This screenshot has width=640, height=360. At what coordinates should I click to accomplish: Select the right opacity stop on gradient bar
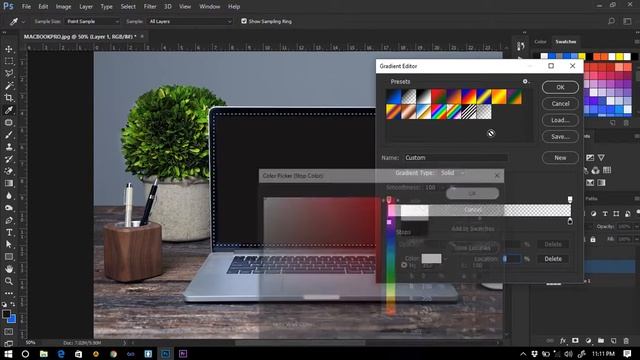coord(570,199)
